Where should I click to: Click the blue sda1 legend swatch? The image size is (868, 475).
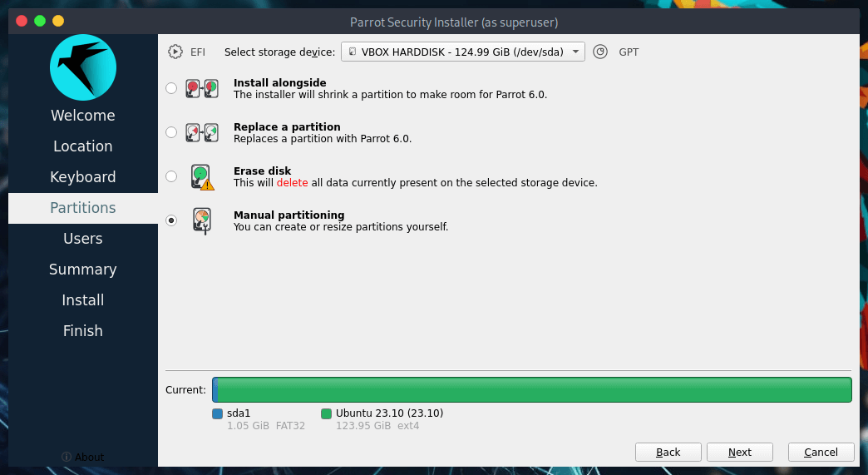pyautogui.click(x=218, y=413)
